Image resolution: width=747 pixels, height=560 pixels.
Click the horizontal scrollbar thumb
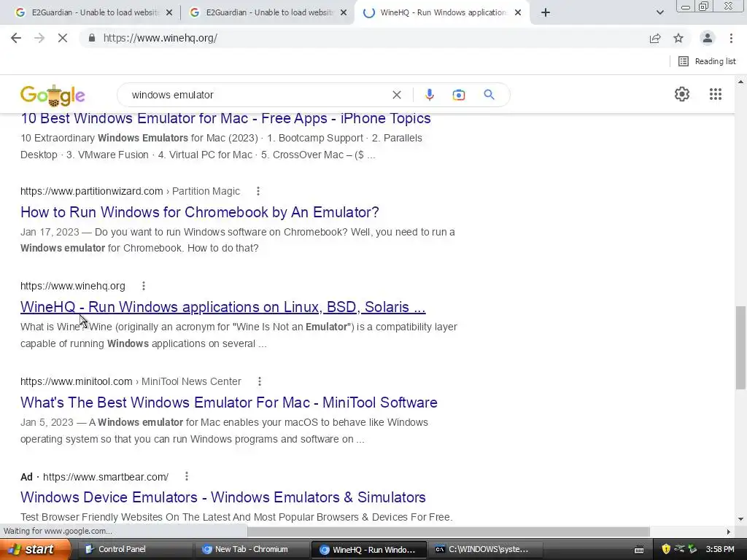pyautogui.click(x=449, y=532)
